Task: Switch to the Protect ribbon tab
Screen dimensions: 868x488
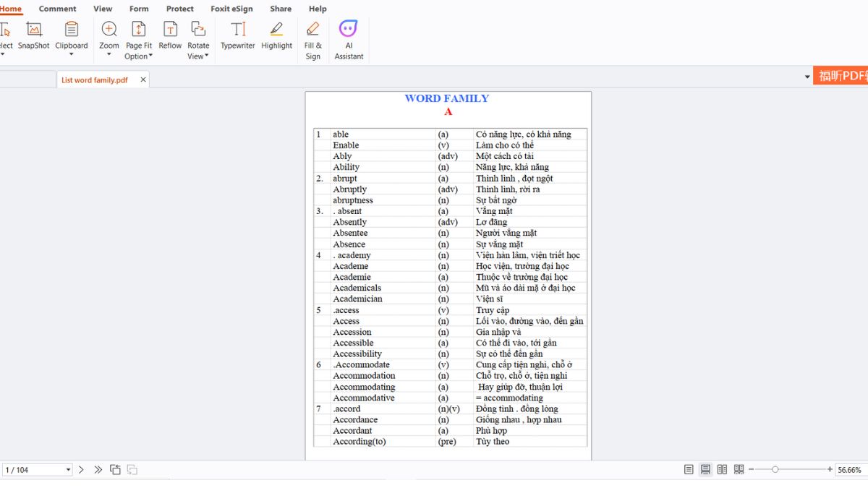Action: click(x=179, y=9)
